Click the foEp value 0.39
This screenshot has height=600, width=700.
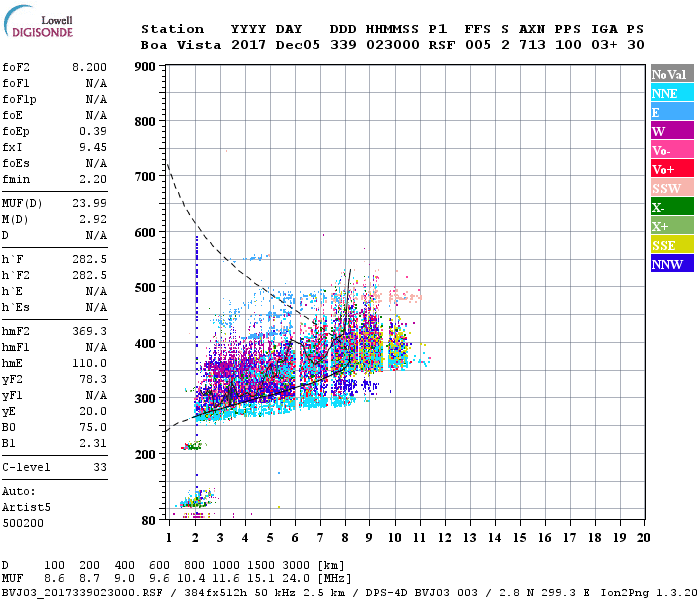click(93, 131)
